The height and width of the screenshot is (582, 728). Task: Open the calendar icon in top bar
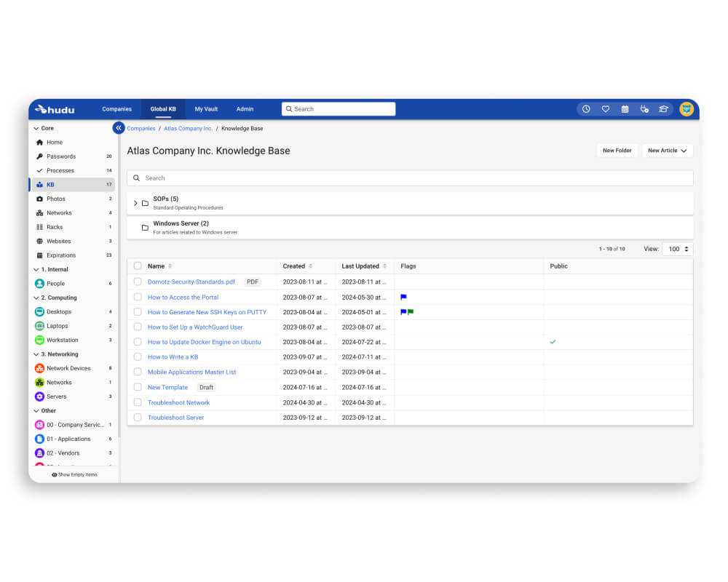pos(625,109)
